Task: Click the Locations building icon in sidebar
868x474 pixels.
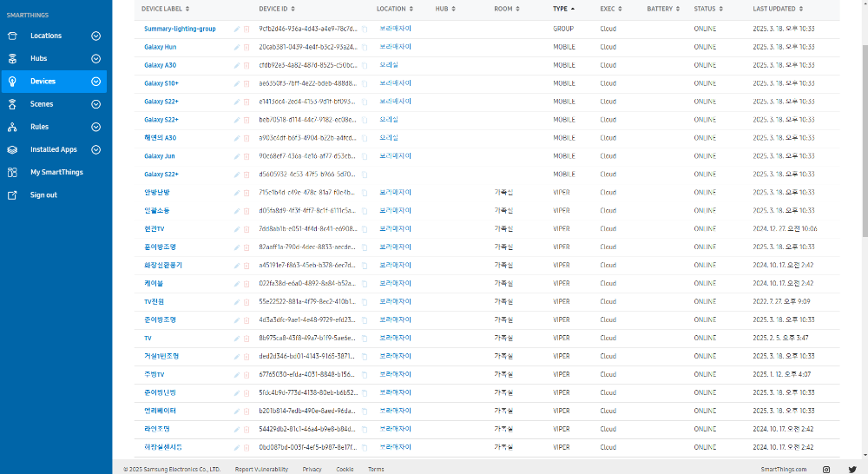Action: (x=12, y=36)
